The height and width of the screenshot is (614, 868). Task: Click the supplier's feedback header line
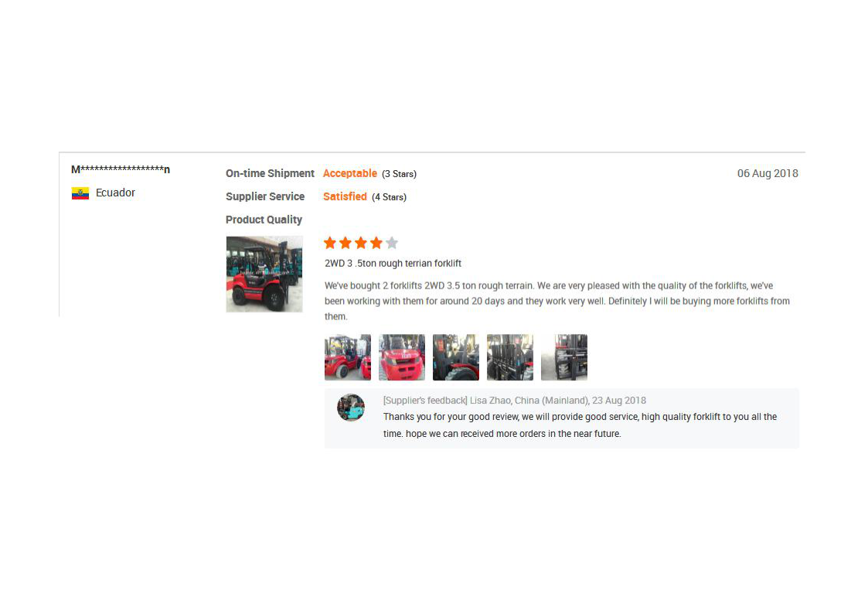coord(514,401)
